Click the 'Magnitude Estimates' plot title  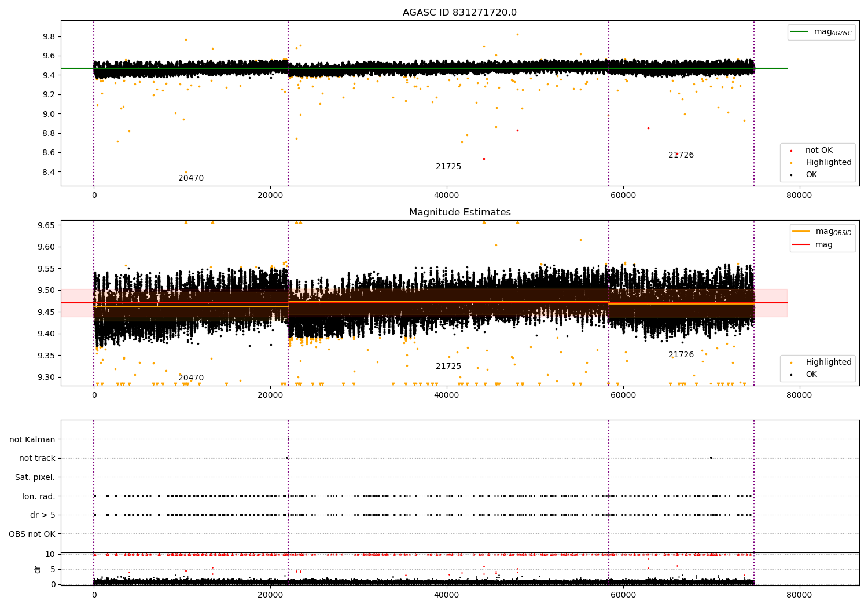tap(459, 213)
